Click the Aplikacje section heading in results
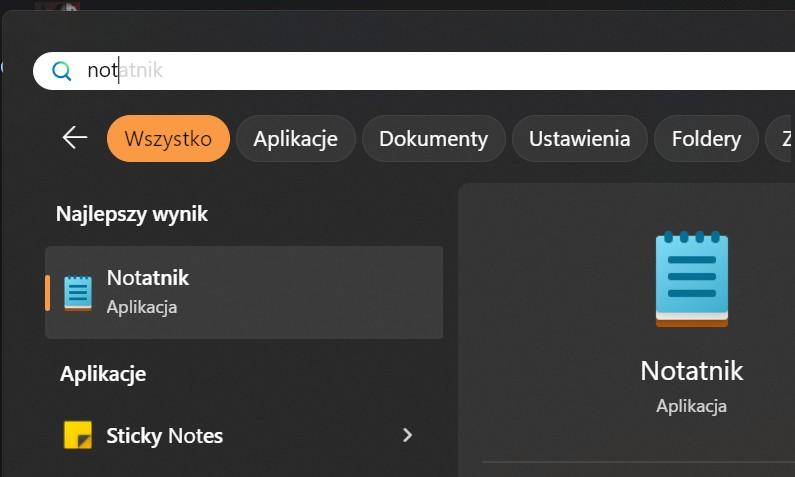 pos(103,374)
